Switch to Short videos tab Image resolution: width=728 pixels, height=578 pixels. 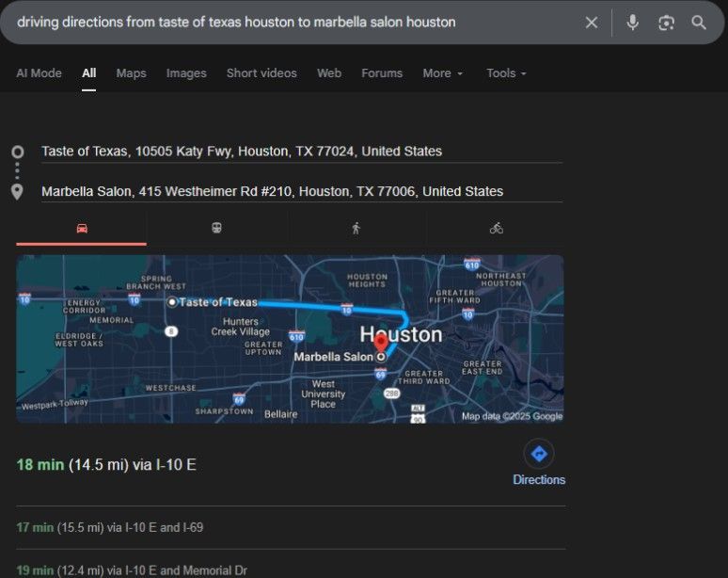click(261, 72)
